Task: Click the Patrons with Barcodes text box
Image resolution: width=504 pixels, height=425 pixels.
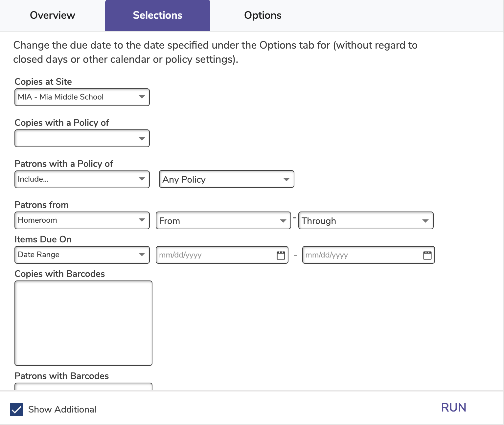Action: (83, 387)
